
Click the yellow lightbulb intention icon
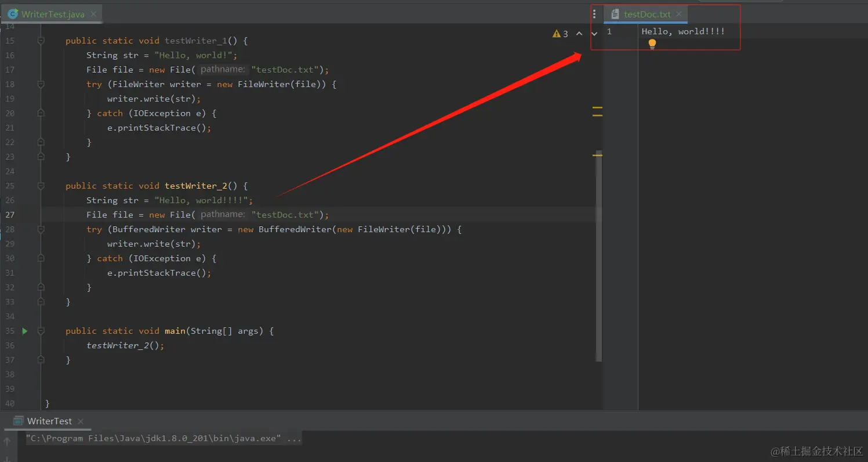point(652,44)
